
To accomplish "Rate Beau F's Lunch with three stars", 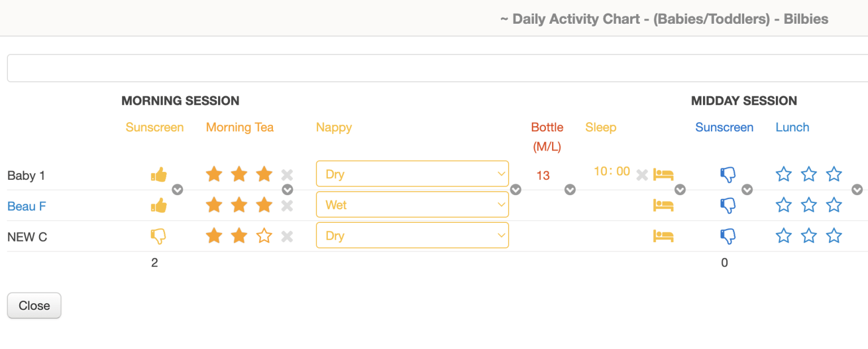I will [x=834, y=205].
